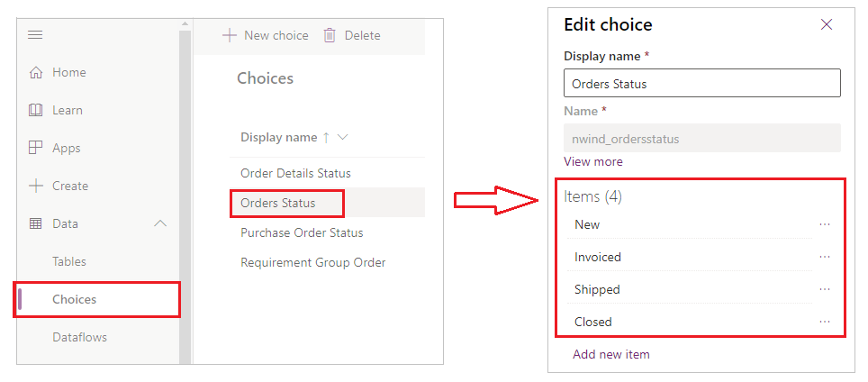This screenshot has width=868, height=382.
Task: Close the Edit choice panel
Action: pos(827,24)
